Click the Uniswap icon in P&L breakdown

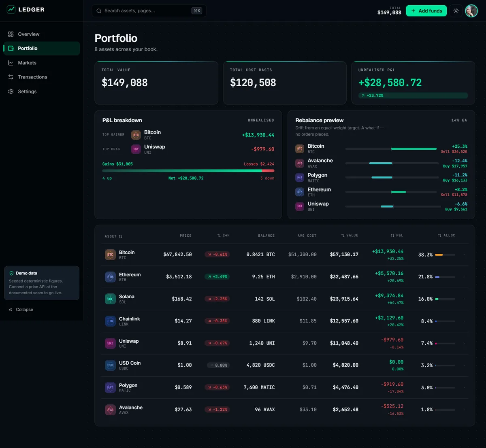136,149
